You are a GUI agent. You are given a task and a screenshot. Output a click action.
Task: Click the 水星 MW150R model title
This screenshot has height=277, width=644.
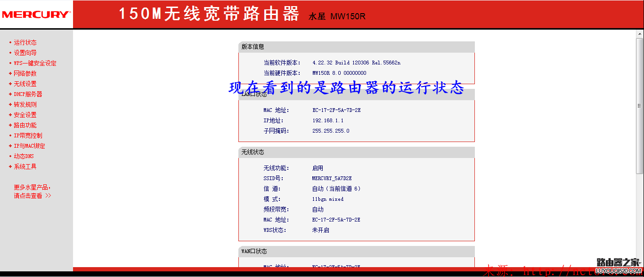tap(337, 16)
